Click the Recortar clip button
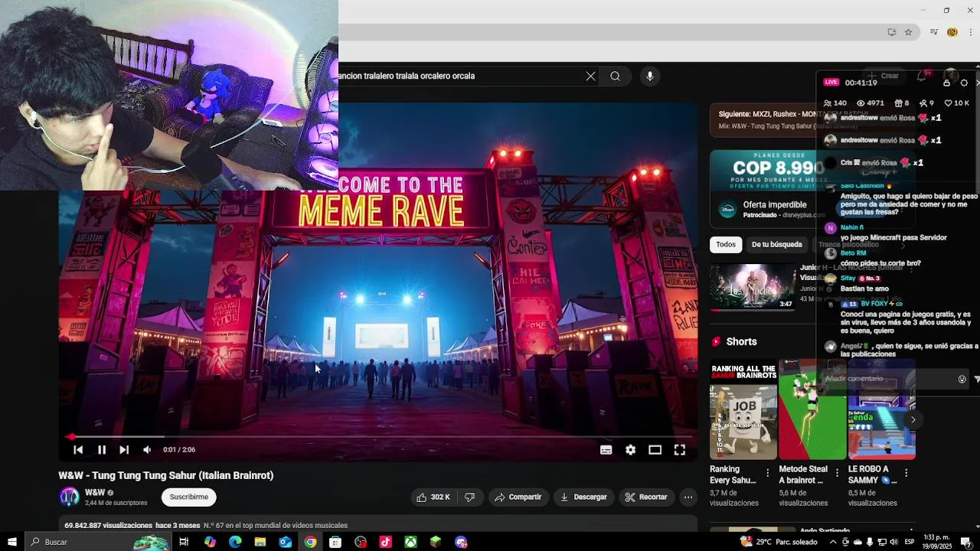The height and width of the screenshot is (551, 980). pyautogui.click(x=646, y=497)
